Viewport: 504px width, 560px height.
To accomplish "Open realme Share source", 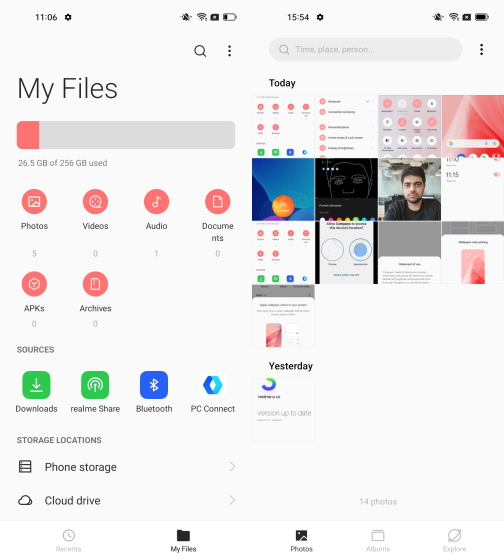I will [x=95, y=385].
